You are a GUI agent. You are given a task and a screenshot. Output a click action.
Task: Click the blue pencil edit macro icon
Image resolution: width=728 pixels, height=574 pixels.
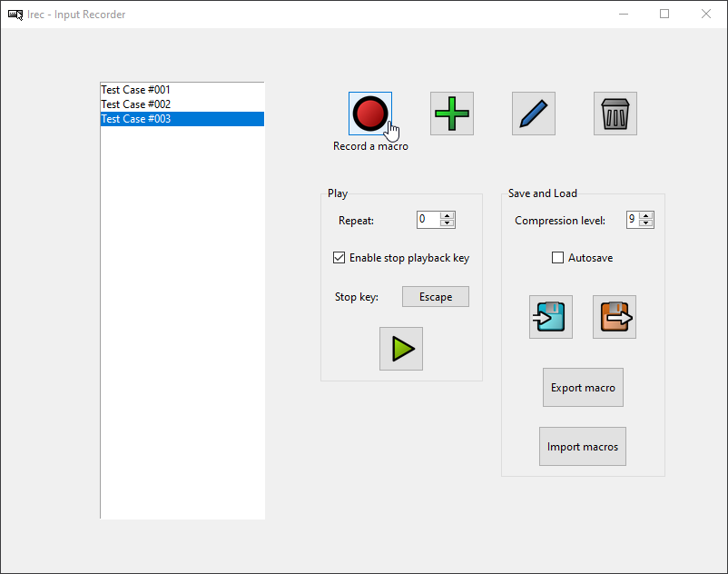(x=534, y=114)
